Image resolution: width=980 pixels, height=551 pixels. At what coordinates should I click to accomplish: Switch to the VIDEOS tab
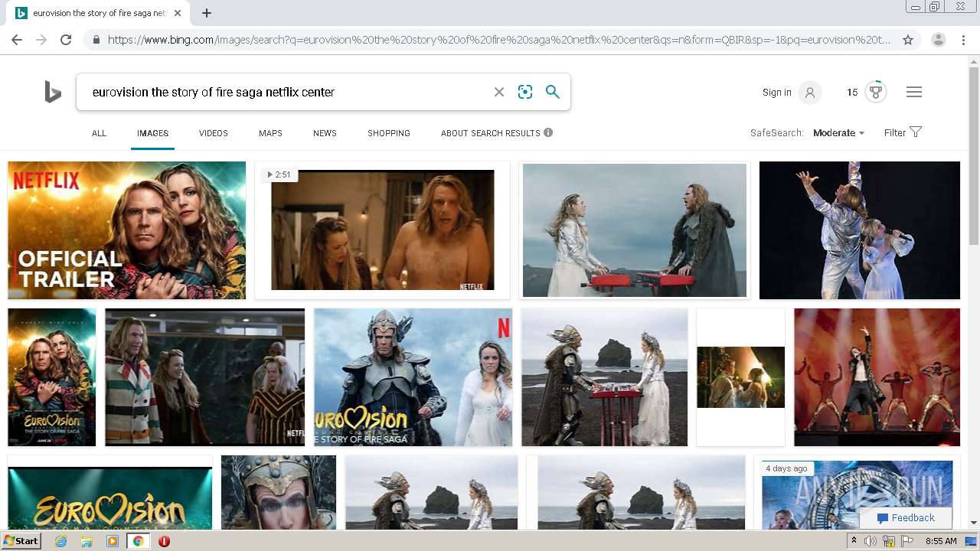coord(214,133)
